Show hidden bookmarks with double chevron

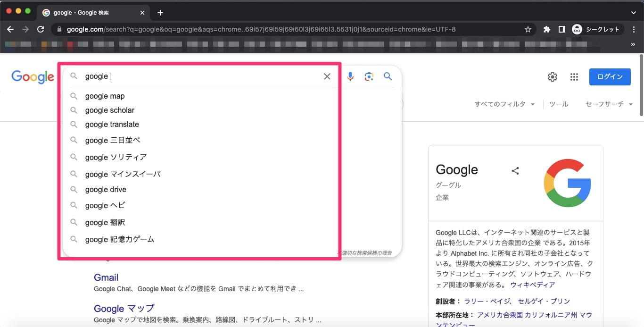click(633, 44)
